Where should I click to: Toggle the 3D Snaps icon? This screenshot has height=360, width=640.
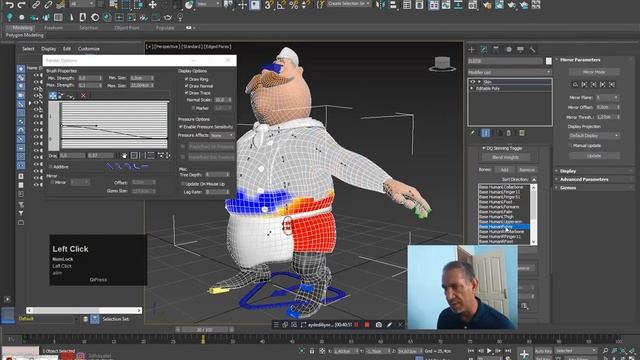(268, 5)
